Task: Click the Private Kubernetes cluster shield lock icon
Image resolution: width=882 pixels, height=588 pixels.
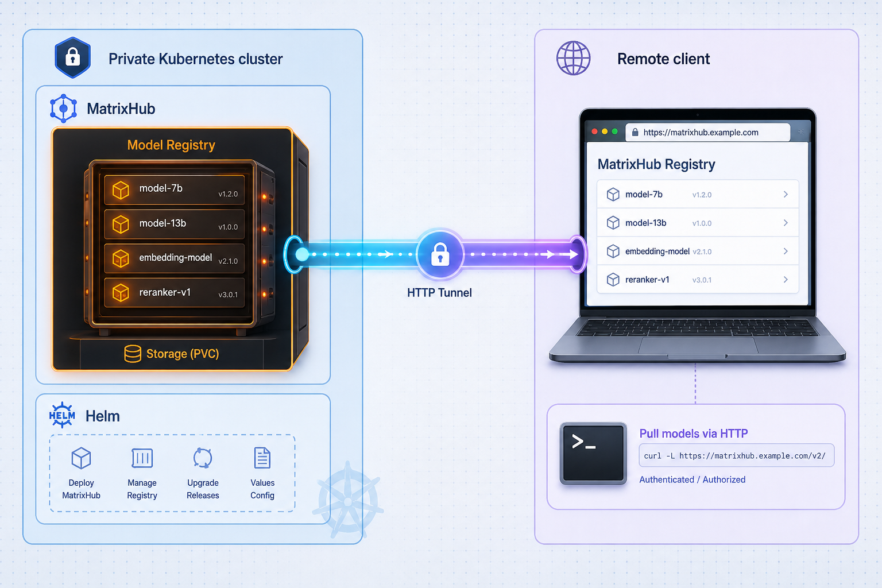Action: (x=73, y=57)
